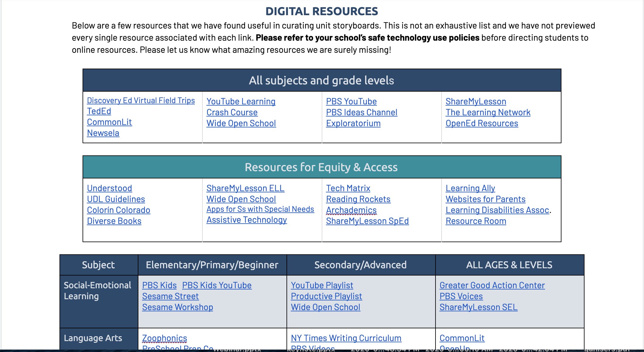Open the Sesame Workshop link

[x=178, y=307]
